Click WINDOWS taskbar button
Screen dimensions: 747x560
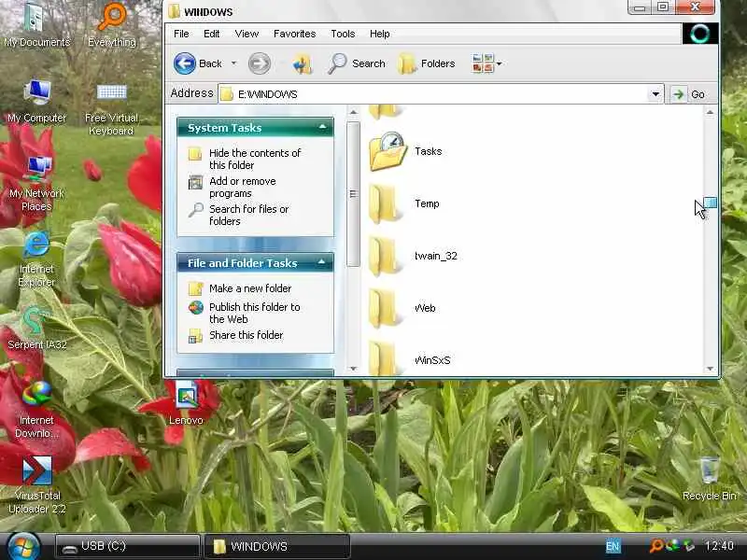click(x=277, y=546)
